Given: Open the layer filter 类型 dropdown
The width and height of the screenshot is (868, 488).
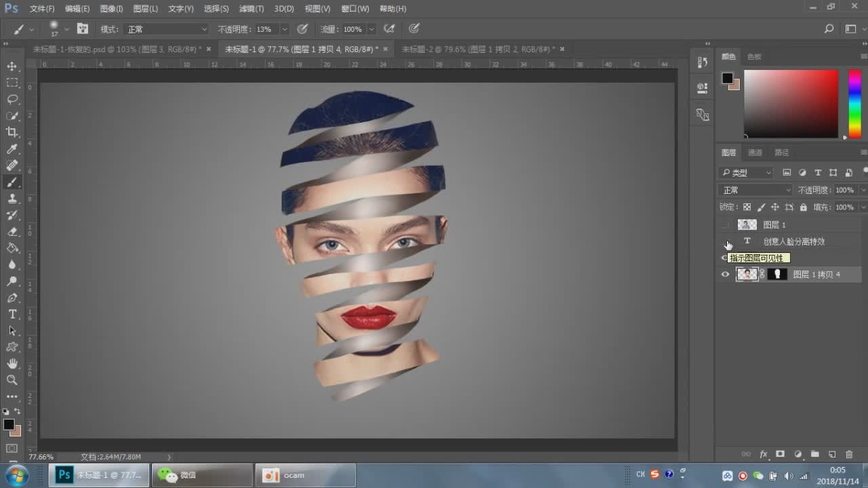Looking at the screenshot, I should [x=746, y=173].
